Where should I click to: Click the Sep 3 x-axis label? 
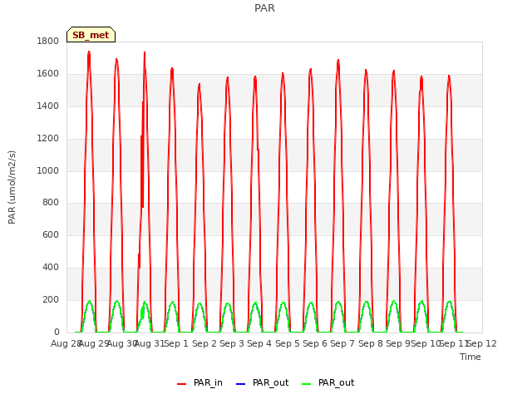tap(232, 343)
